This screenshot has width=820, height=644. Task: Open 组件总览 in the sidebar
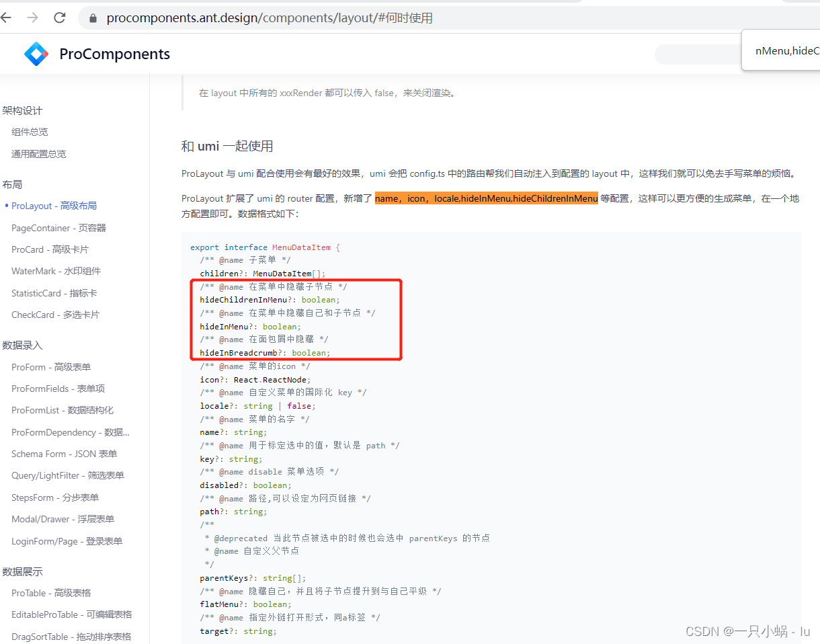[x=30, y=132]
